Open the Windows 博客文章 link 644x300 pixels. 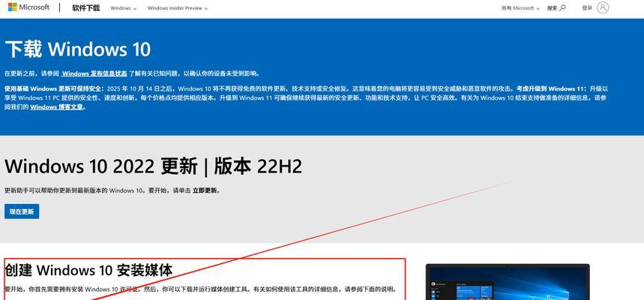pos(56,106)
